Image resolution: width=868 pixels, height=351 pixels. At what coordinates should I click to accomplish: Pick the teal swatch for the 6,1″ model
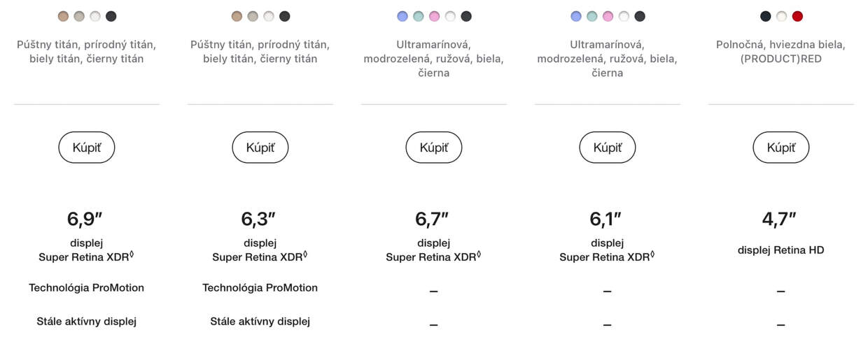pyautogui.click(x=591, y=16)
